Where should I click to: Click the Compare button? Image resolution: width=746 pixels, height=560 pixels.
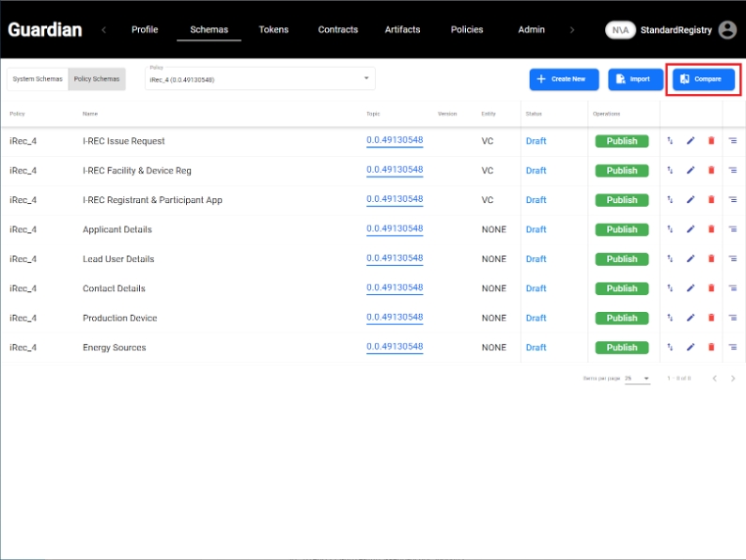[704, 79]
